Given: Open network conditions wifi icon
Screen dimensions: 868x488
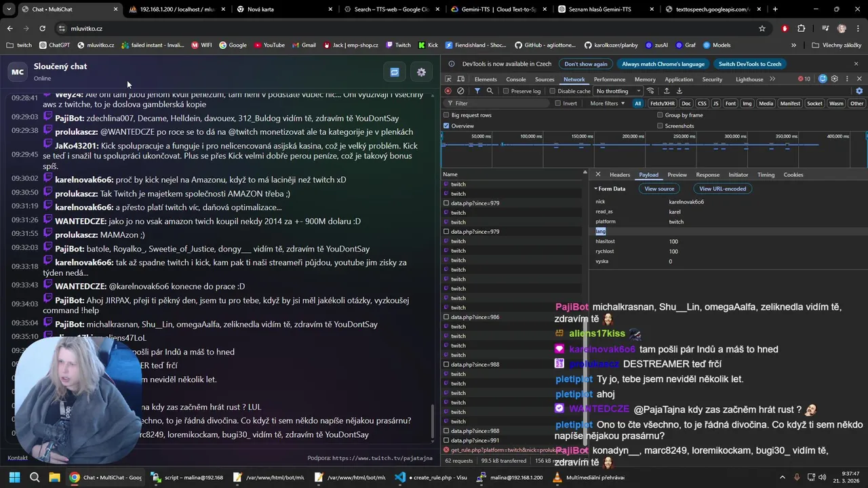Looking at the screenshot, I should 650,91.
